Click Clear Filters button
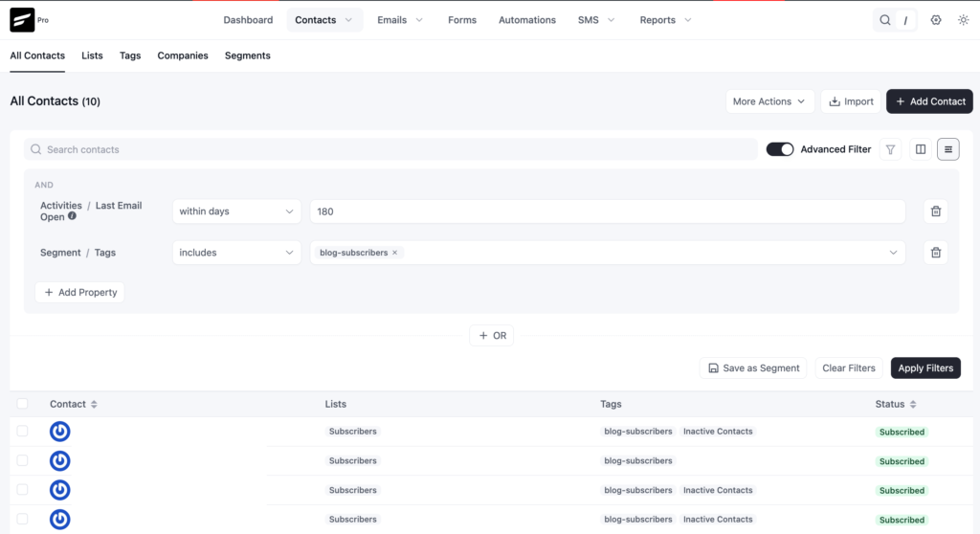 click(x=849, y=368)
